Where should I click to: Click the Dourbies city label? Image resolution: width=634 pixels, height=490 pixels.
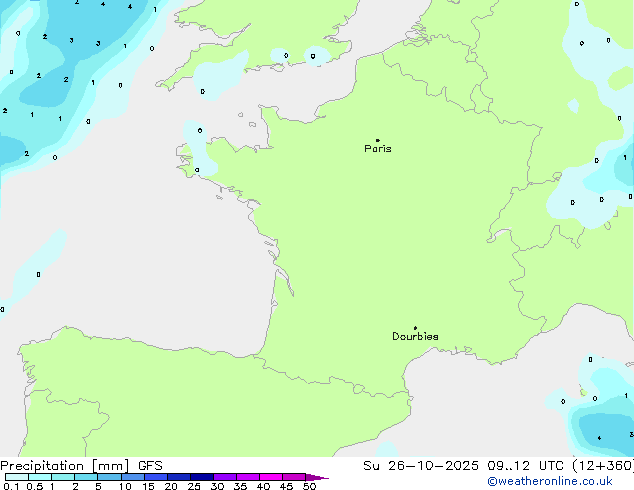tap(415, 336)
